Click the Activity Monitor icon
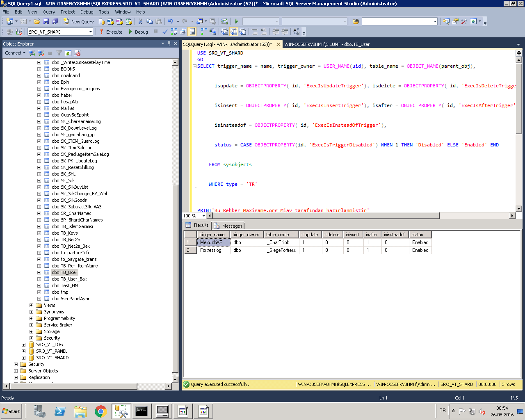Viewport: 525px width, 420px height. click(224, 21)
